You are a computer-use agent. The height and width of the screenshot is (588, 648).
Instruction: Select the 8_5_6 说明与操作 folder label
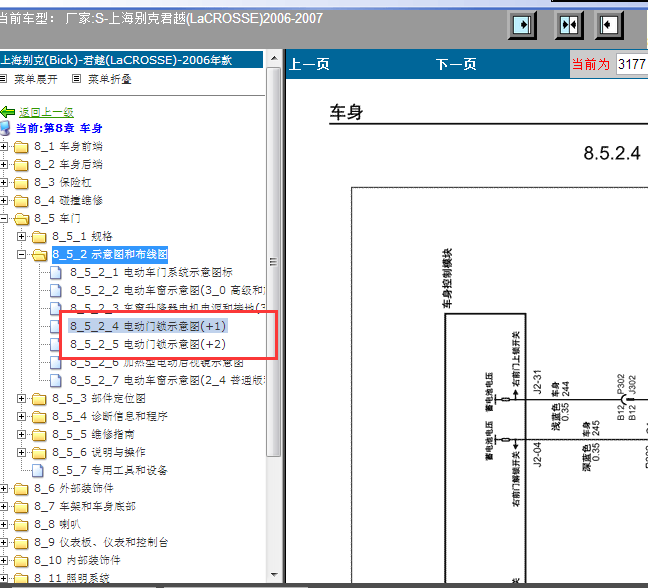[x=99, y=452]
